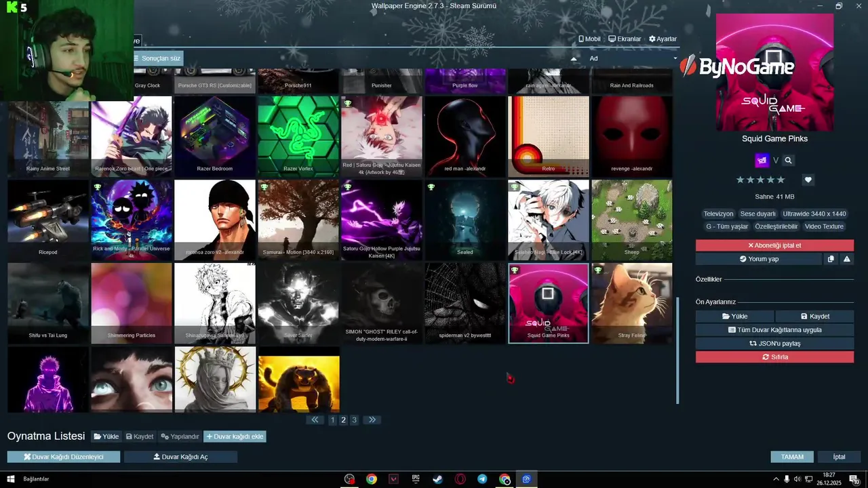Click the Sese duyarlı tag
Screen dimensions: 868x488
(x=757, y=213)
